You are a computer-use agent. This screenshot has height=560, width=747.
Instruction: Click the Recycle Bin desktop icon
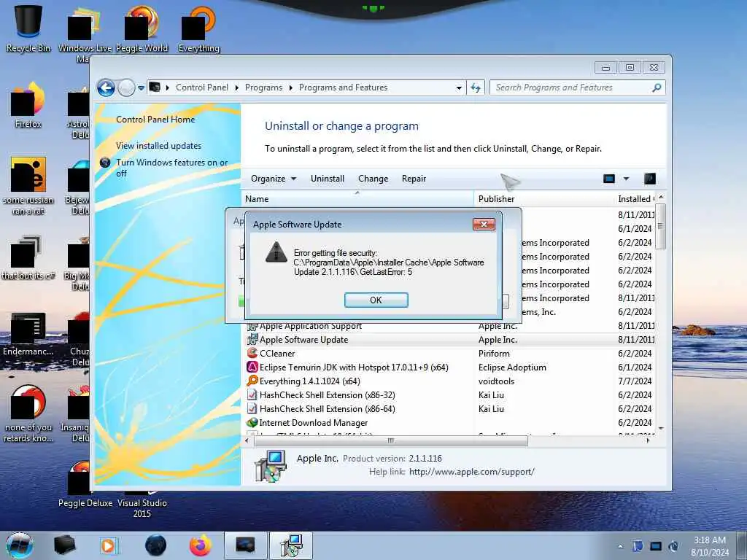tap(28, 28)
